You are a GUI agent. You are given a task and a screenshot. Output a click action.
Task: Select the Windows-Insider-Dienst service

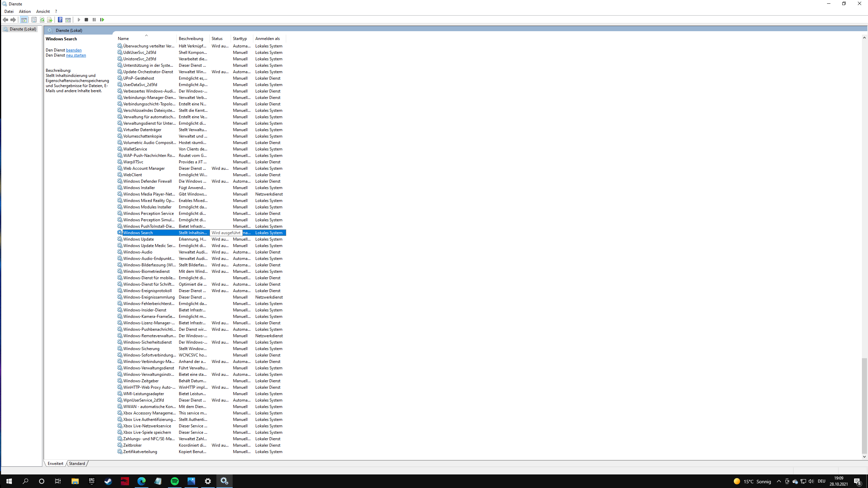202,310
